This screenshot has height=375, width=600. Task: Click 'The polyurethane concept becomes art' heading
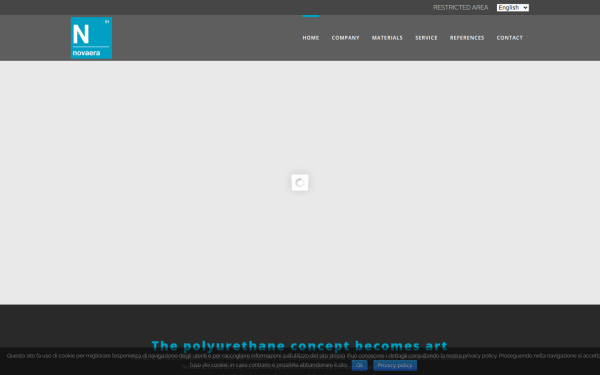coord(300,346)
